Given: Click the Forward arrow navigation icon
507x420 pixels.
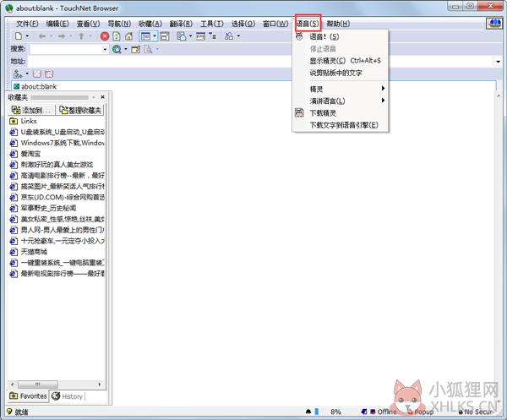Looking at the screenshot, I should (x=62, y=36).
